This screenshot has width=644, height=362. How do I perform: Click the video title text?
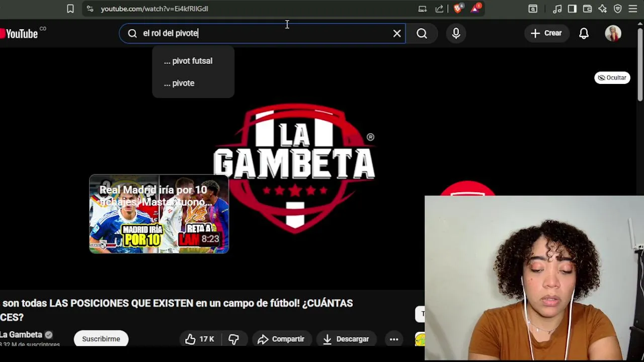point(177,310)
